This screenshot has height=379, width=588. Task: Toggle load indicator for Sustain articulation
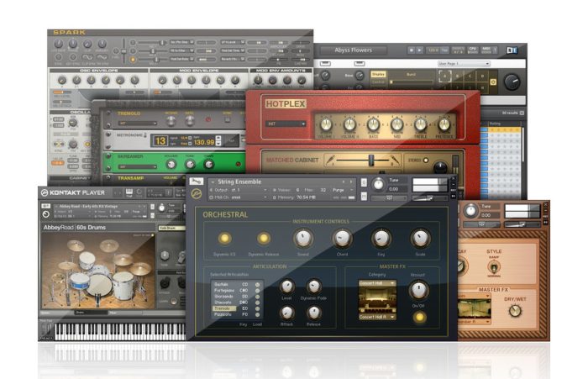(257, 285)
